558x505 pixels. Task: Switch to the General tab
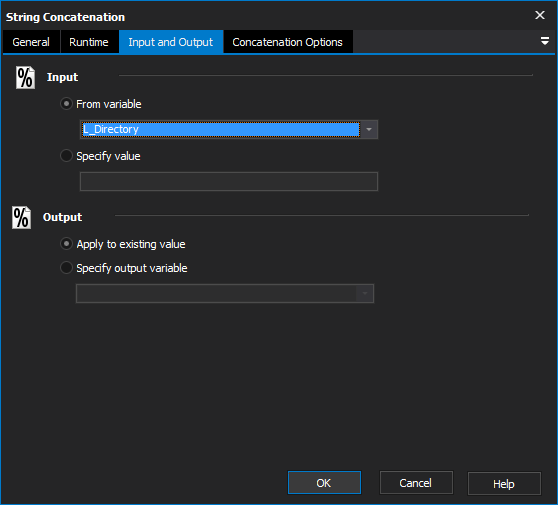click(31, 42)
